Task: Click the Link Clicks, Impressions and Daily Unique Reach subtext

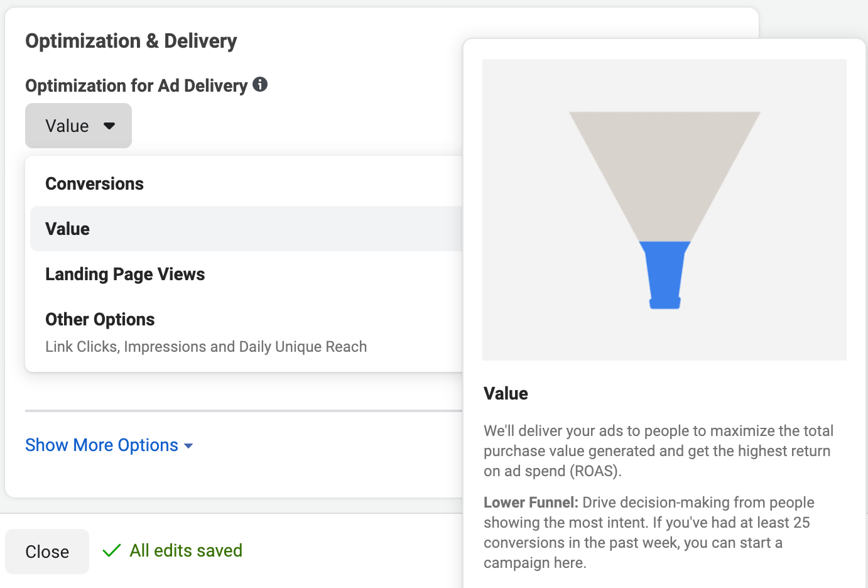Action: pyautogui.click(x=206, y=347)
